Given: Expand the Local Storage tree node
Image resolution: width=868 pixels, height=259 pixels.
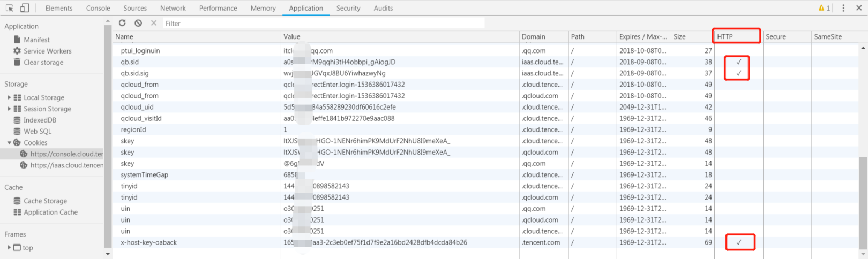Looking at the screenshot, I should click(x=9, y=97).
